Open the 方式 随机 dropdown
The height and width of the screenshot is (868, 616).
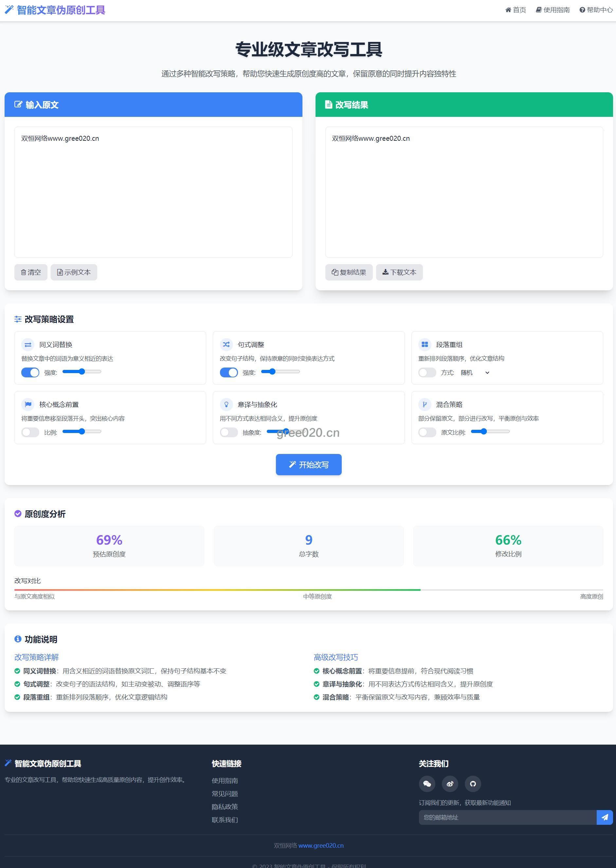[x=475, y=373]
